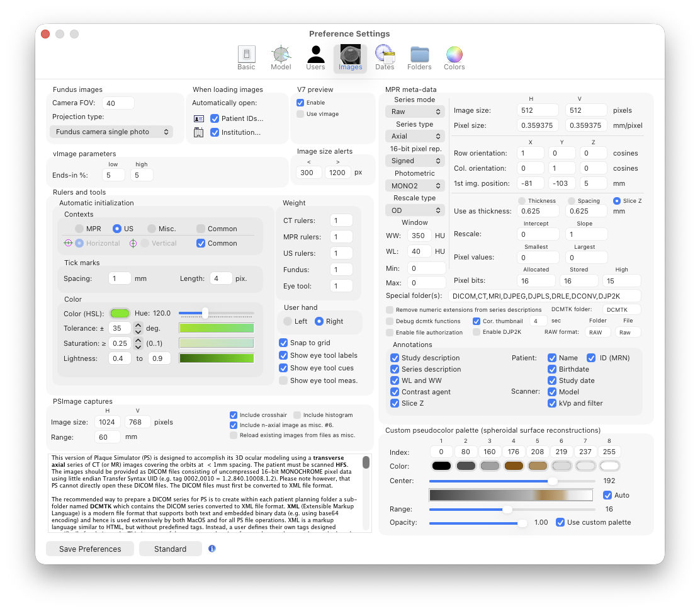
Task: Click the blue info icon beside Standard
Action: (212, 549)
